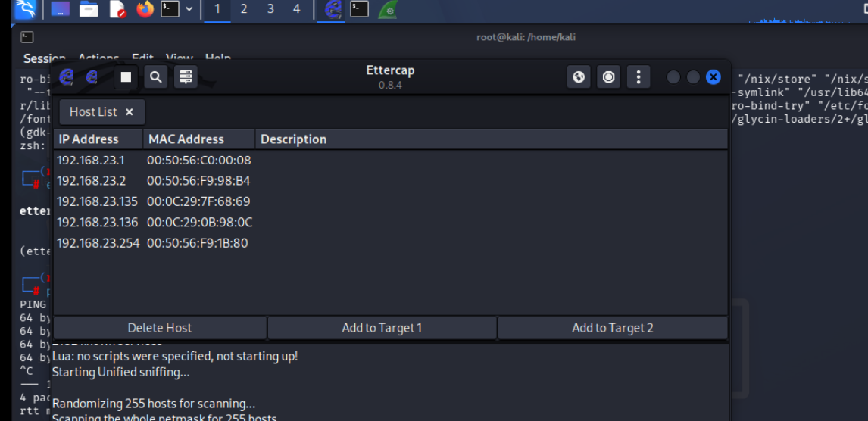Click MAC 00:0C:29:0B:98:0C
This screenshot has height=421, width=868.
point(199,223)
